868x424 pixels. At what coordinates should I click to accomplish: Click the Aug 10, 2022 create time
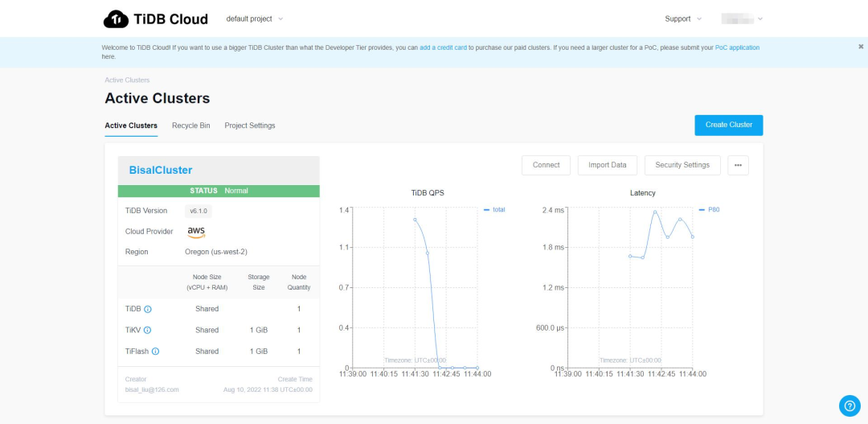click(x=268, y=389)
